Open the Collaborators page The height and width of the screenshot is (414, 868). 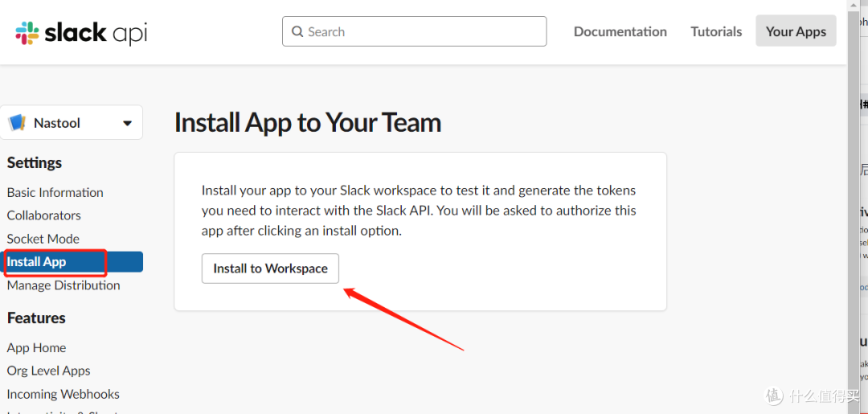pos(44,215)
